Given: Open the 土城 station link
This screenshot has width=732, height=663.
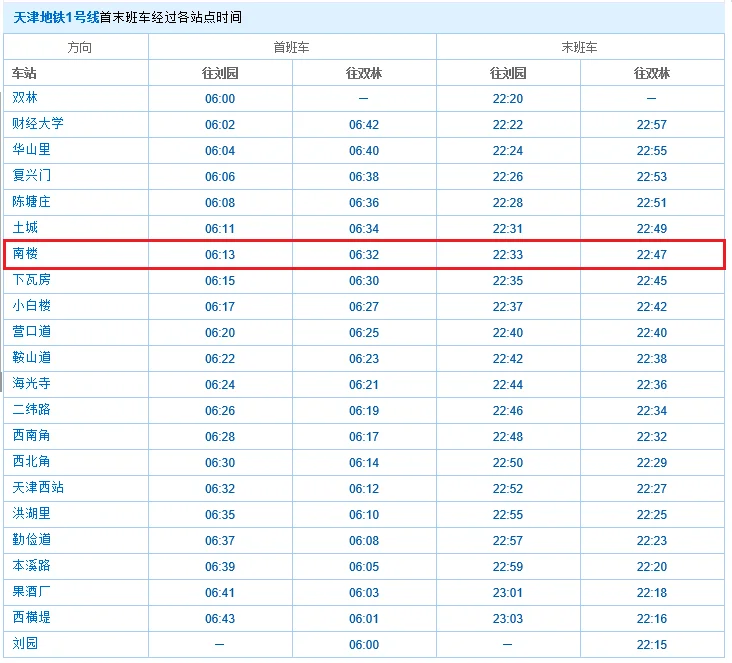Looking at the screenshot, I should (x=25, y=228).
